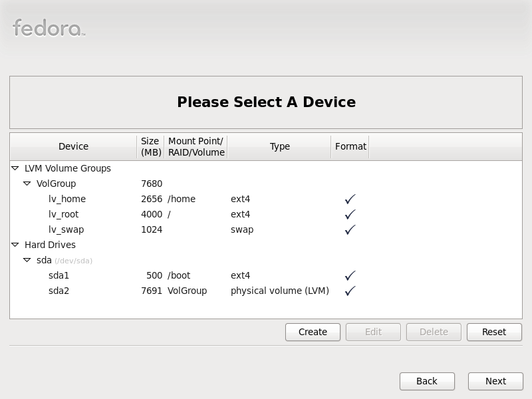This screenshot has width=532, height=399.
Task: Proceed with the Next button
Action: [x=495, y=381]
